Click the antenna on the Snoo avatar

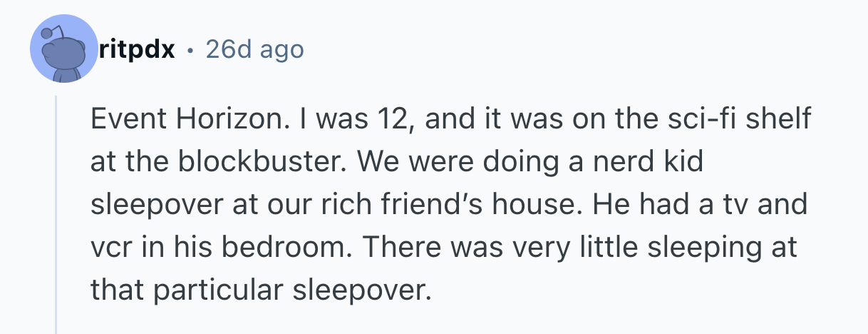pyautogui.click(x=48, y=31)
